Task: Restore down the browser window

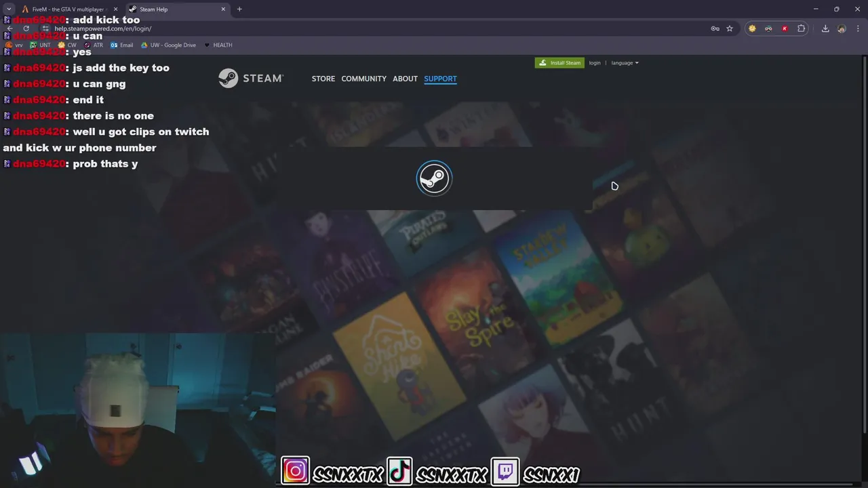Action: point(836,9)
